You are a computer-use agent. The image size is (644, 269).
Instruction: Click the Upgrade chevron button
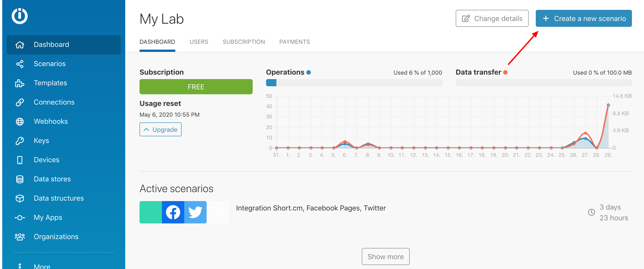point(160,129)
